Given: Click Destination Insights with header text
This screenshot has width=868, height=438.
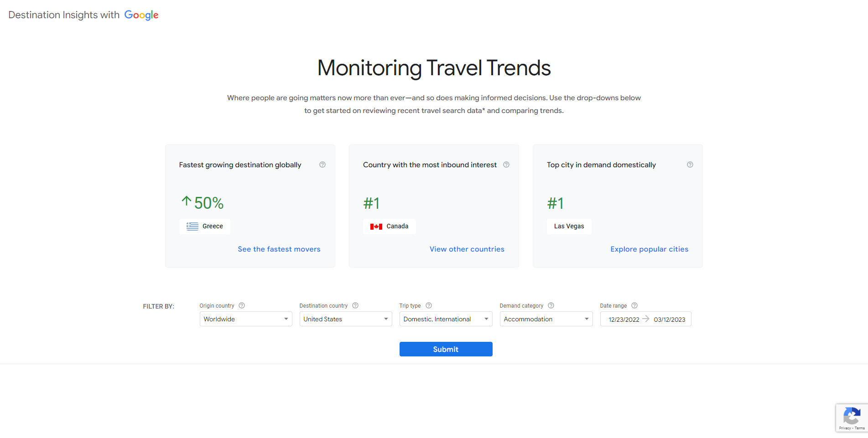Looking at the screenshot, I should [64, 15].
